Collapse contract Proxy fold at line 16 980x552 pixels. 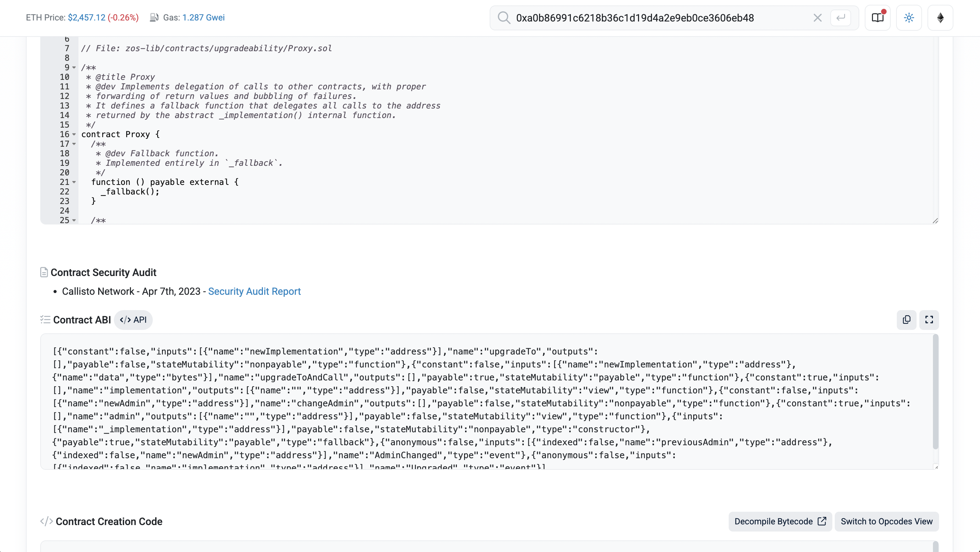[74, 134]
